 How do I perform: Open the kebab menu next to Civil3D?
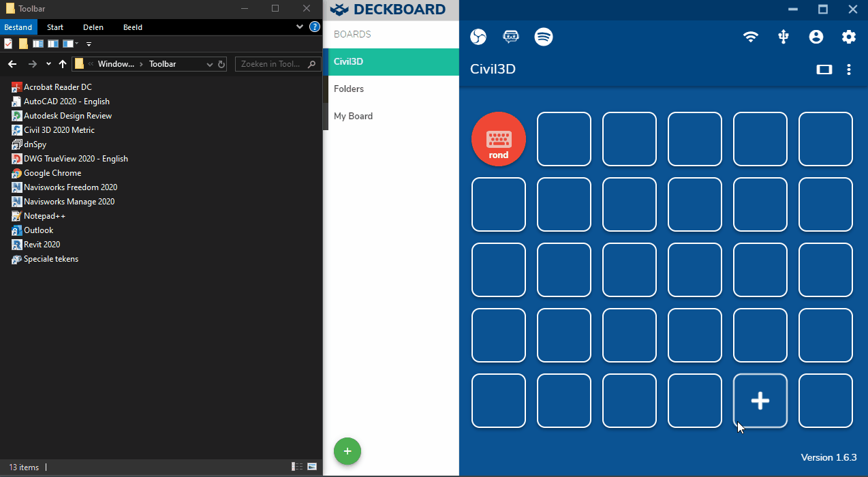tap(848, 69)
